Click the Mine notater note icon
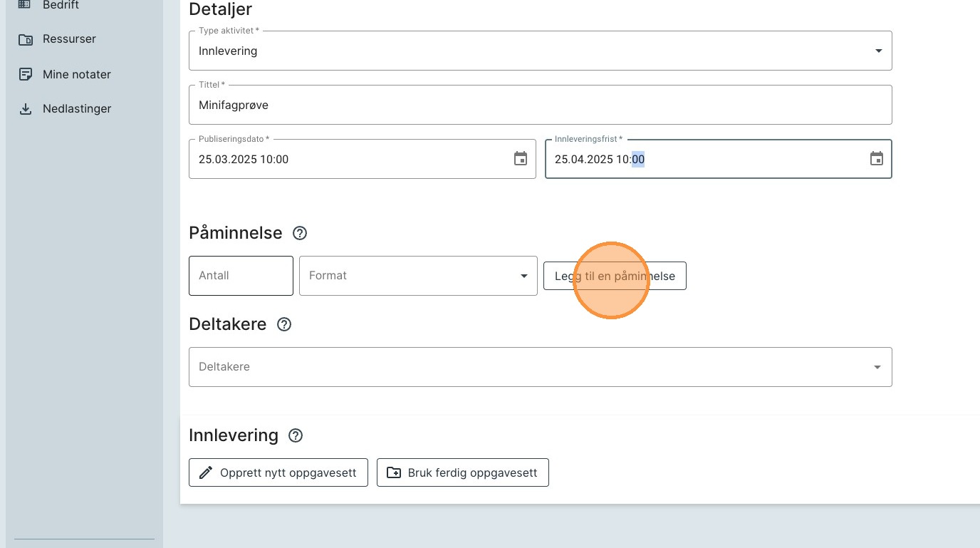Image resolution: width=980 pixels, height=548 pixels. click(25, 74)
